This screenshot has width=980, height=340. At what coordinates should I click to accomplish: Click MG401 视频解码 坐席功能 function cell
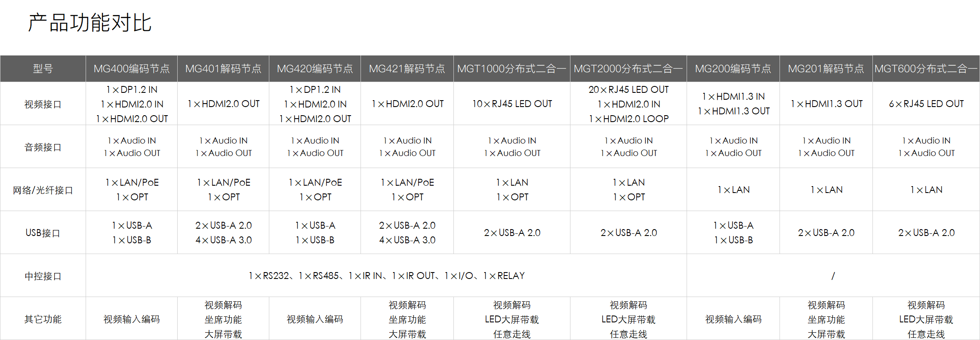(x=223, y=319)
